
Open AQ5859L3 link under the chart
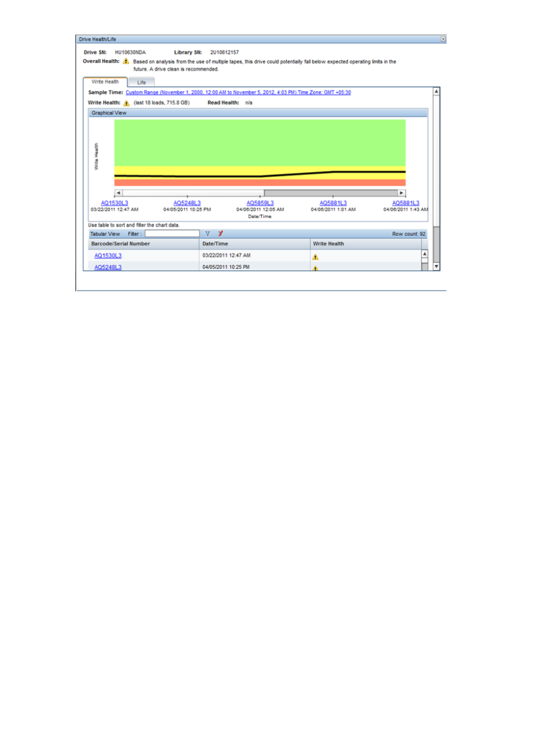click(x=260, y=203)
